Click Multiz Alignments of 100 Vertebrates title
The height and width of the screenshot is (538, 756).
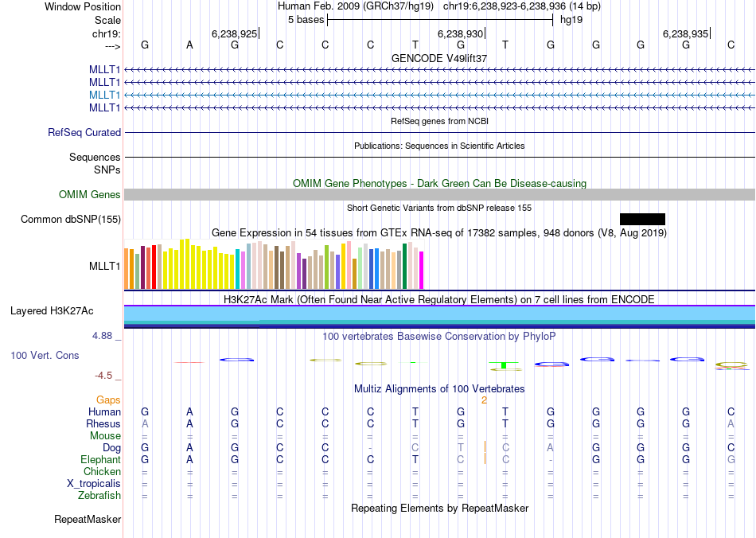point(439,389)
